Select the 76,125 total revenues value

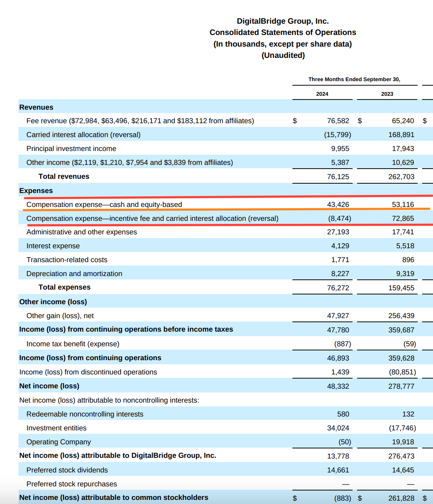(338, 177)
